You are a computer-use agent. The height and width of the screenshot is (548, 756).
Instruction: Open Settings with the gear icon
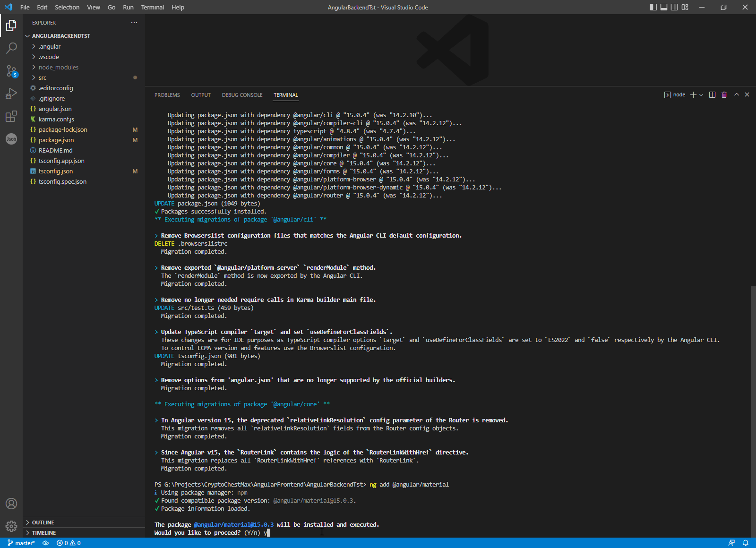tap(11, 526)
